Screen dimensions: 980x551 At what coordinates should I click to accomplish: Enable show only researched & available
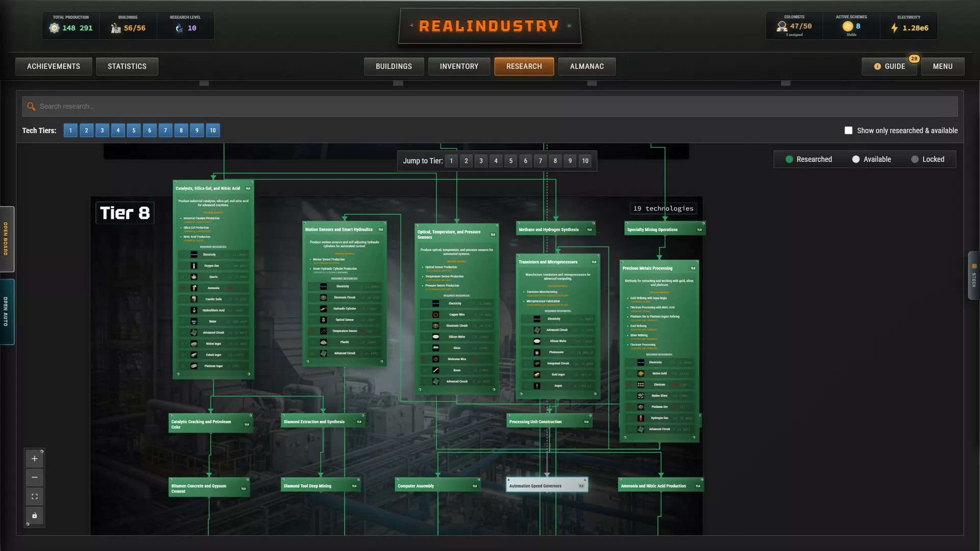point(848,131)
